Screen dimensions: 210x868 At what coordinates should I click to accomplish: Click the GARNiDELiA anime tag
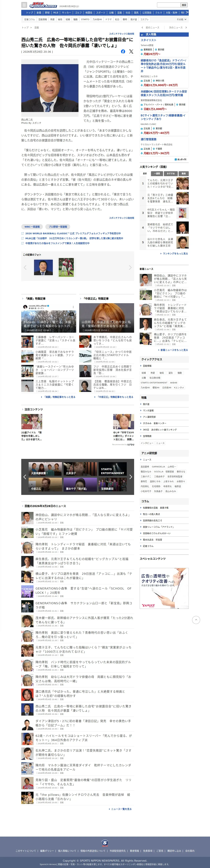click(158, 467)
